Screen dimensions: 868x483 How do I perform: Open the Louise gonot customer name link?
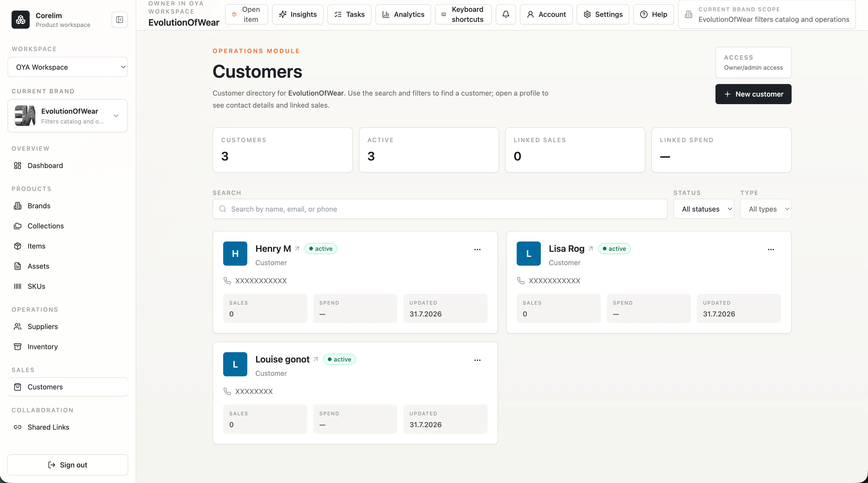click(282, 359)
